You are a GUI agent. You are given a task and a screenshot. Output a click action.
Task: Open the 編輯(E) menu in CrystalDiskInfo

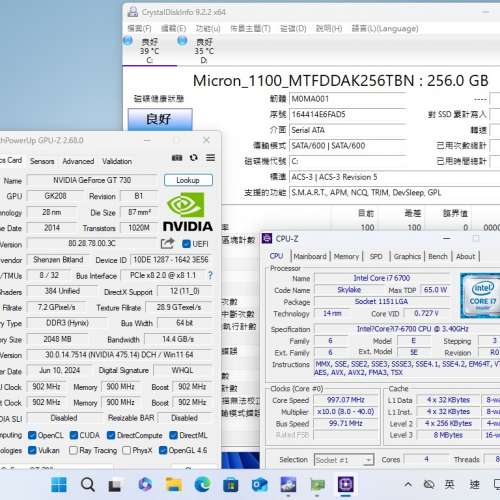pos(173,29)
